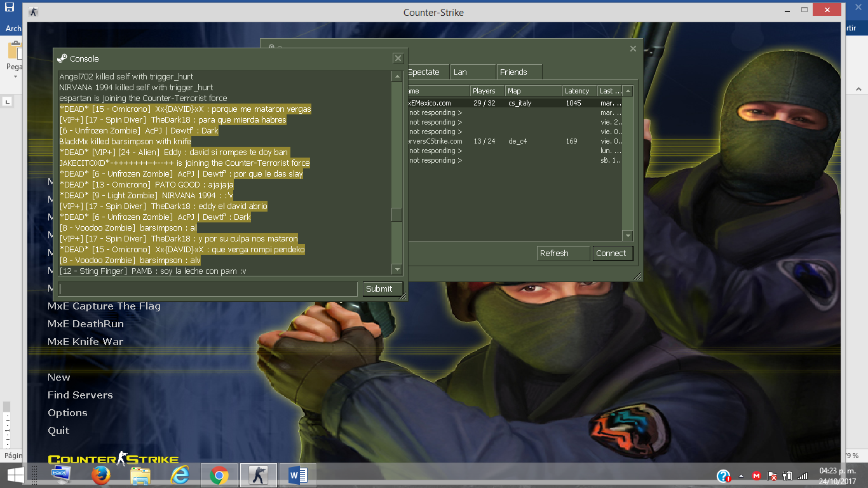Viewport: 868px width, 488px height.
Task: Click the 169 latency value
Action: 571,141
